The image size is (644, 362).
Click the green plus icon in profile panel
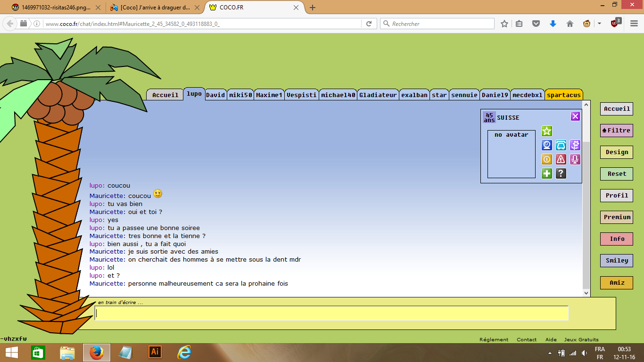coord(546,173)
